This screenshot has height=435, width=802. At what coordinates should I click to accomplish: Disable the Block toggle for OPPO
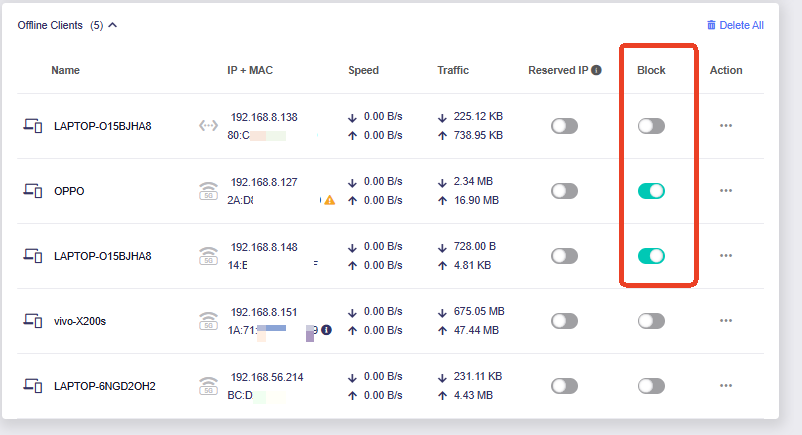click(x=651, y=191)
